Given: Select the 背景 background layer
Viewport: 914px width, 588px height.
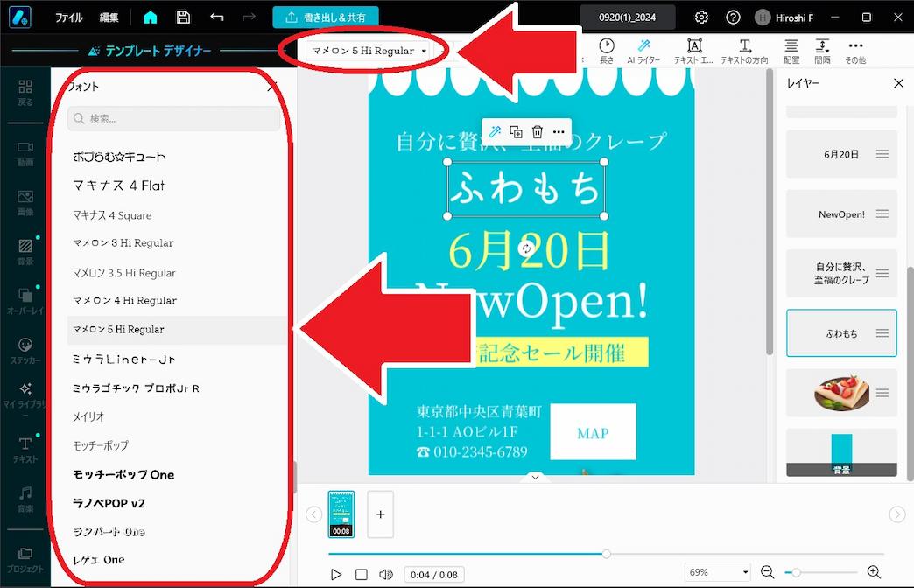Looking at the screenshot, I should 841,453.
